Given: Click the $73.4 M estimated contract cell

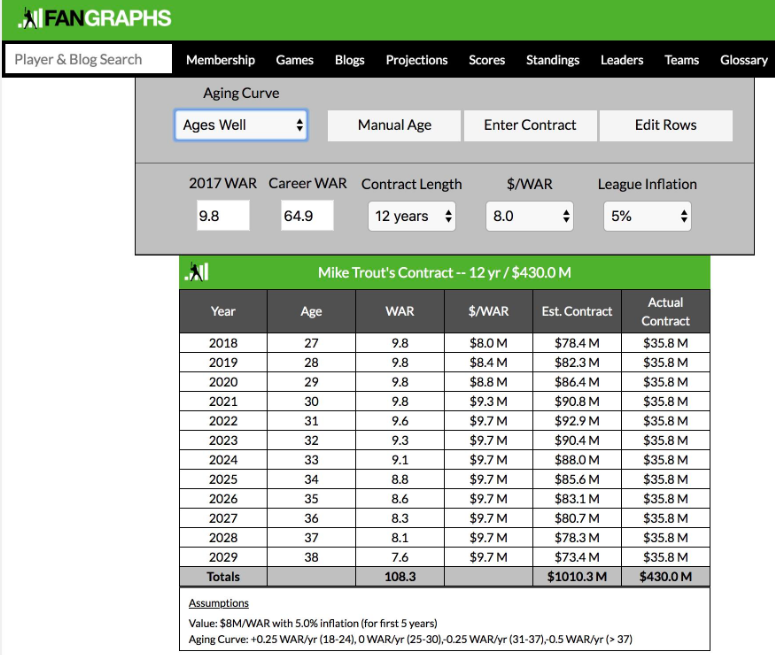Looking at the screenshot, I should pos(577,557).
